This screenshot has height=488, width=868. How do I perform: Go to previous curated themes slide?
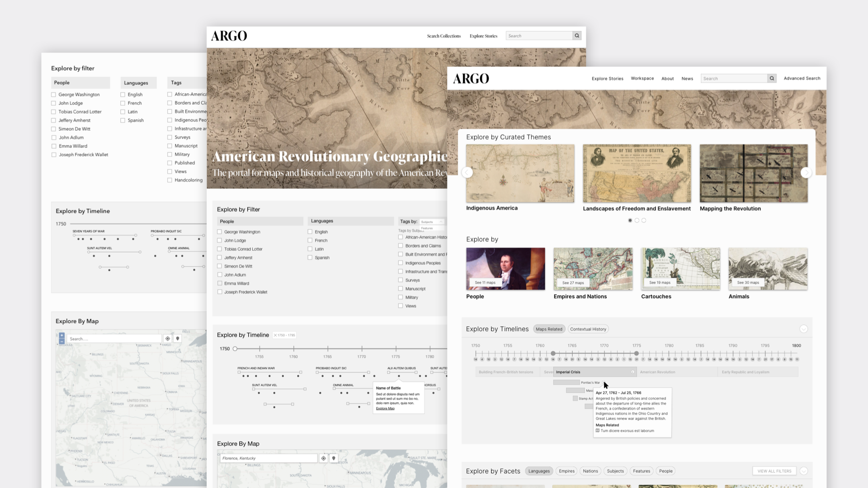pyautogui.click(x=467, y=173)
